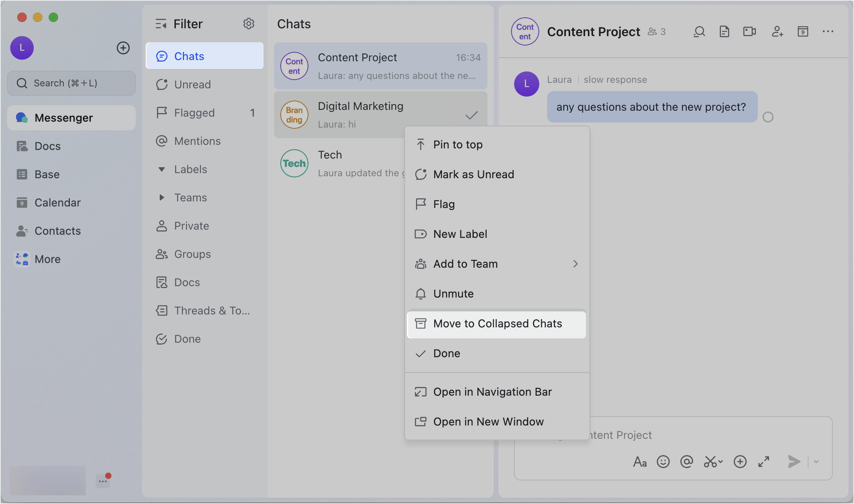Insert an emoji using the smiley icon
Screen dimensions: 854x504
663,462
